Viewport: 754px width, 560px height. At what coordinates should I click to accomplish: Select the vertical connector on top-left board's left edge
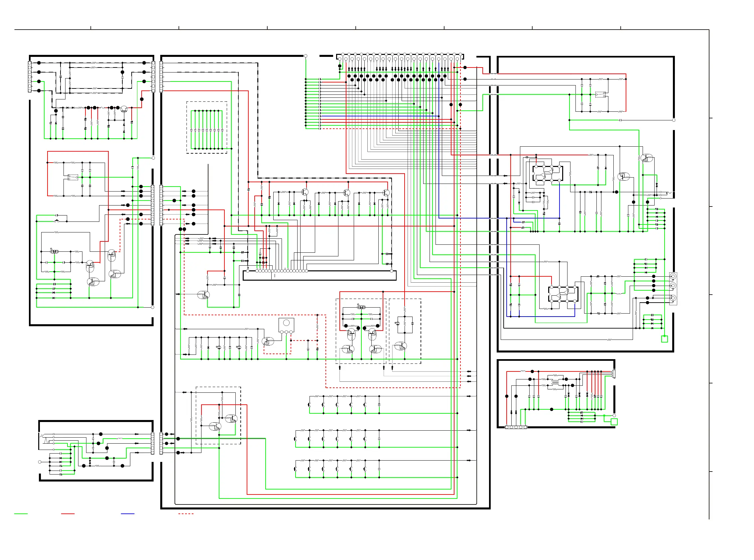[30, 76]
